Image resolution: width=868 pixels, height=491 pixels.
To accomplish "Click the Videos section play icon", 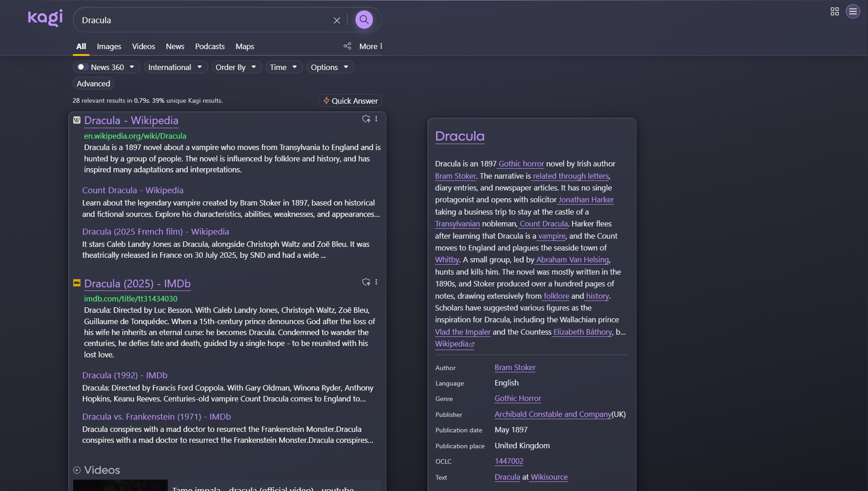I will (x=77, y=470).
